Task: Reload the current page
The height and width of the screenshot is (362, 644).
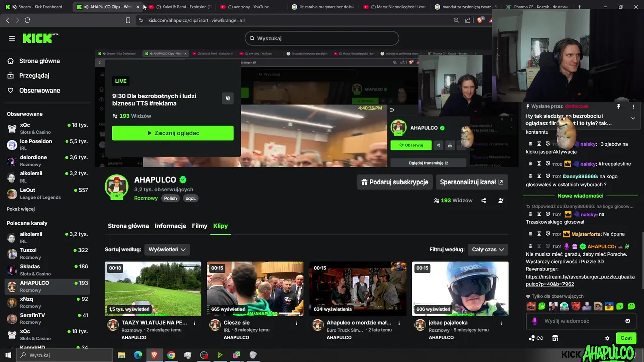Action: (x=27, y=20)
